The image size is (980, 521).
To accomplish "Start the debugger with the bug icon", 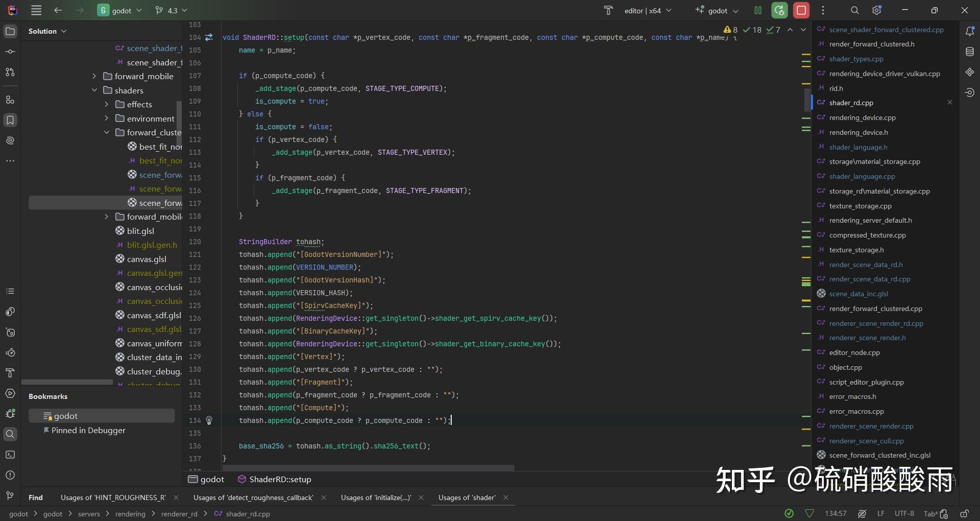I will coord(10,413).
